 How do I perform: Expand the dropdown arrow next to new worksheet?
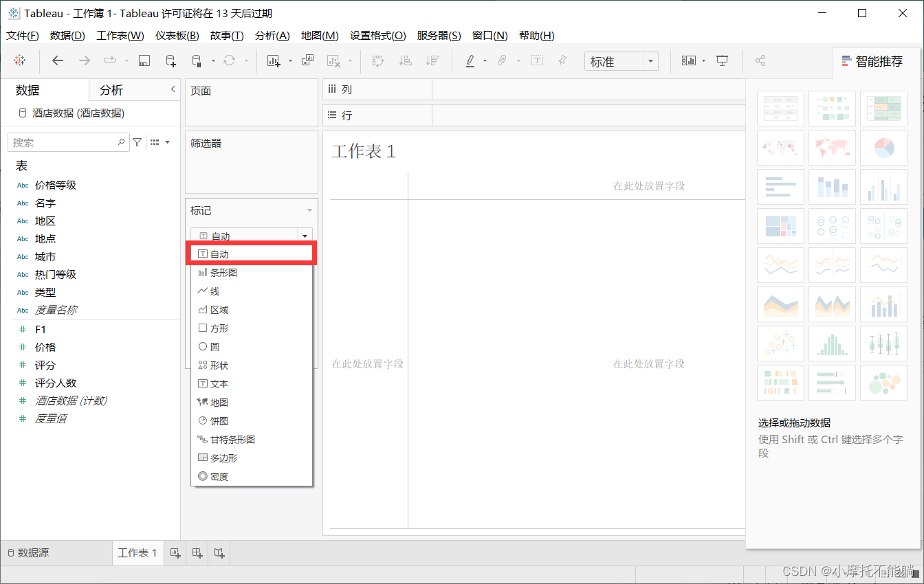click(x=290, y=61)
